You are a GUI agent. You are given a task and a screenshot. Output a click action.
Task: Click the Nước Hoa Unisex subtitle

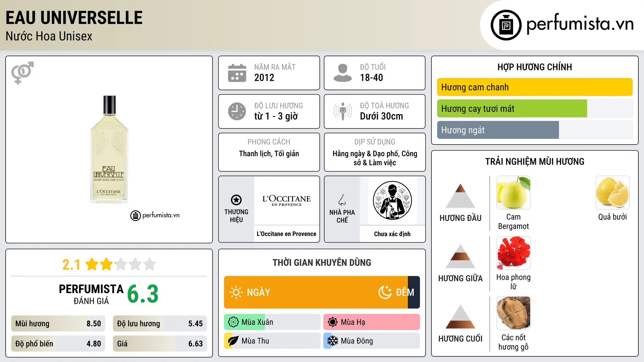[49, 36]
